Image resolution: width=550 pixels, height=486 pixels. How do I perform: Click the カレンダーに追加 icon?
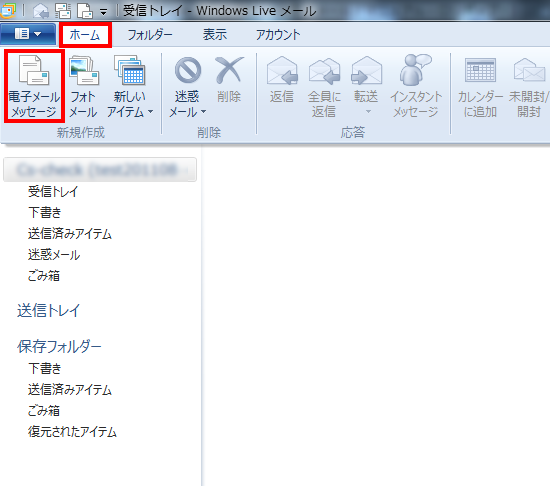pos(480,70)
